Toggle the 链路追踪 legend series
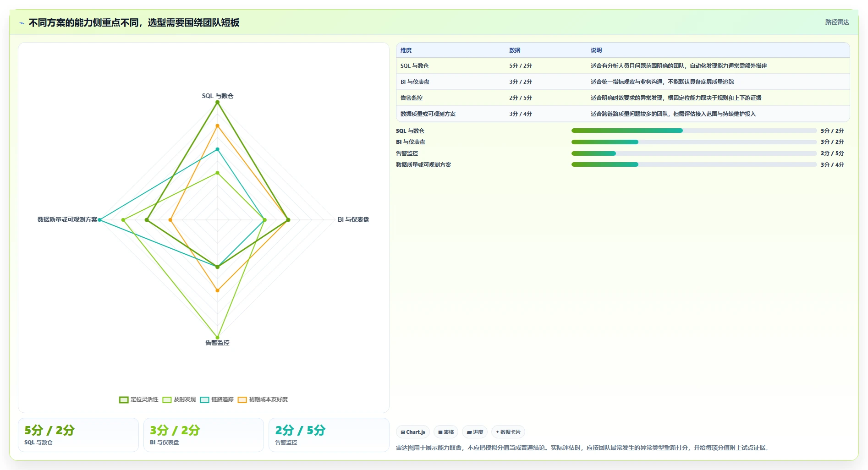This screenshot has width=868, height=470. pyautogui.click(x=217, y=399)
